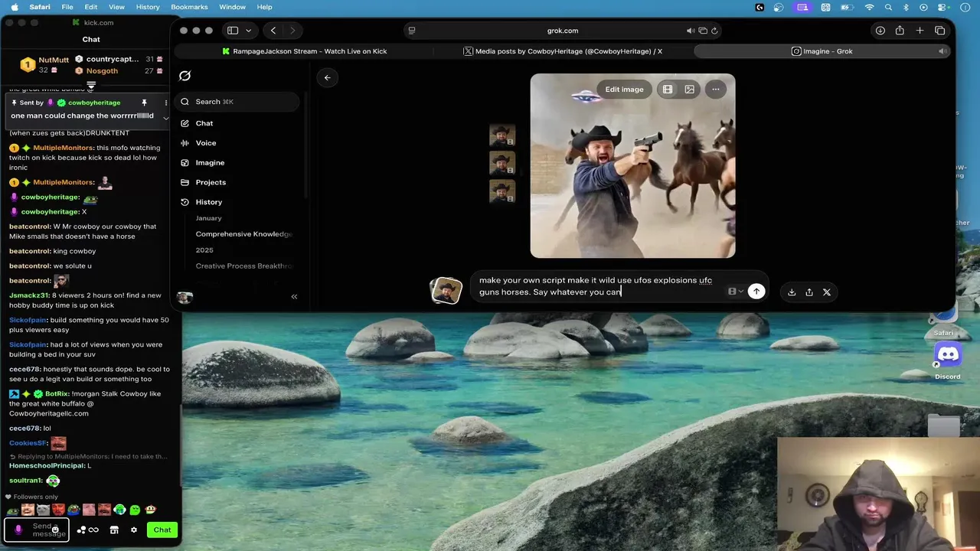The image size is (980, 551).
Task: Click the Discord desktop icon
Action: point(948,356)
